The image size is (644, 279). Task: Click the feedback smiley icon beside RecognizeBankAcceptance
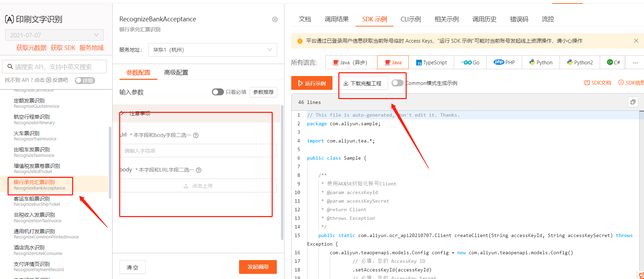[x=275, y=19]
